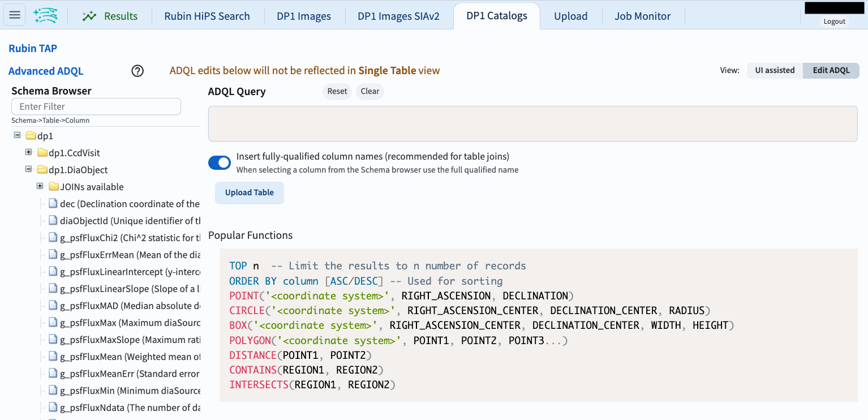Click the Firefly logo icon
Viewport: 868px width, 420px height.
point(45,15)
